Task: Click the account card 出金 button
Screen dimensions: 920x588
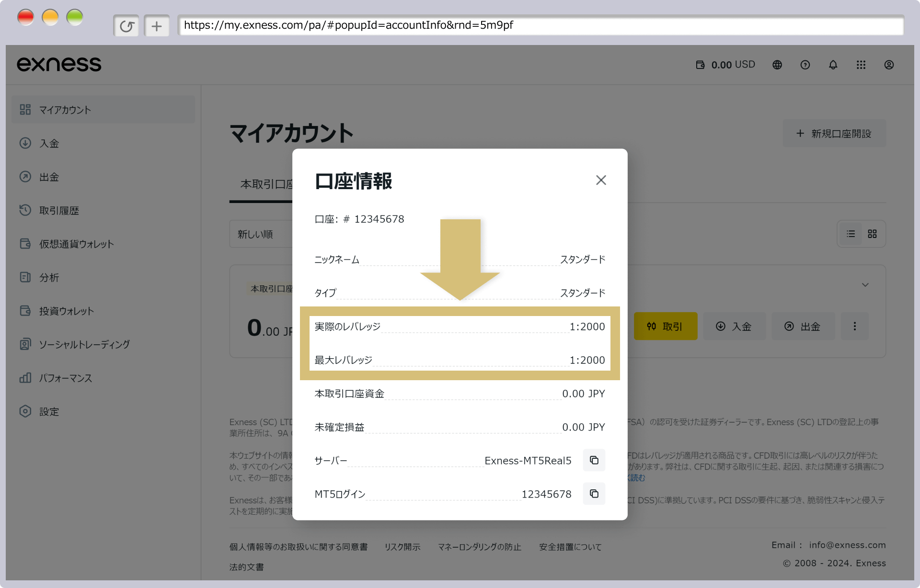Action: [803, 326]
